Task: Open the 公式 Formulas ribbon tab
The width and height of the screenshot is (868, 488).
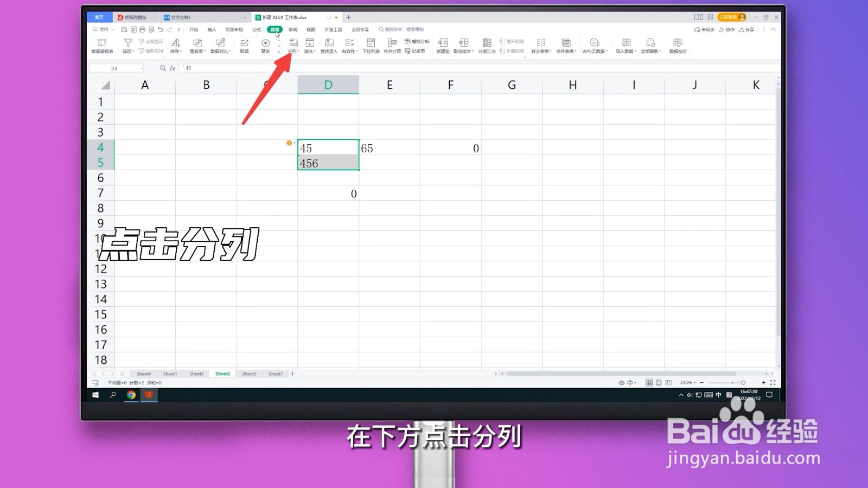Action: coord(257,30)
